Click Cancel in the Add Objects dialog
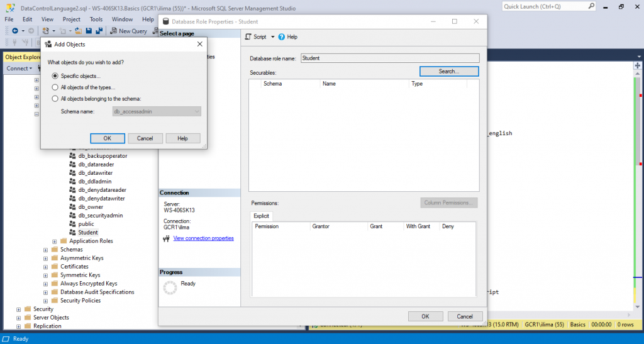The width and height of the screenshot is (644, 344). click(x=145, y=138)
